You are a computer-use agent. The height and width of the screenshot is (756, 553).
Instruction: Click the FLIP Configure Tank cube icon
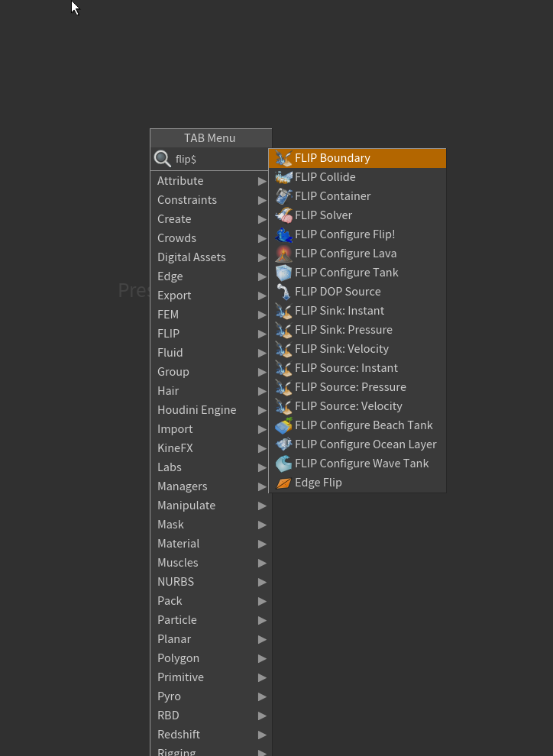283,273
